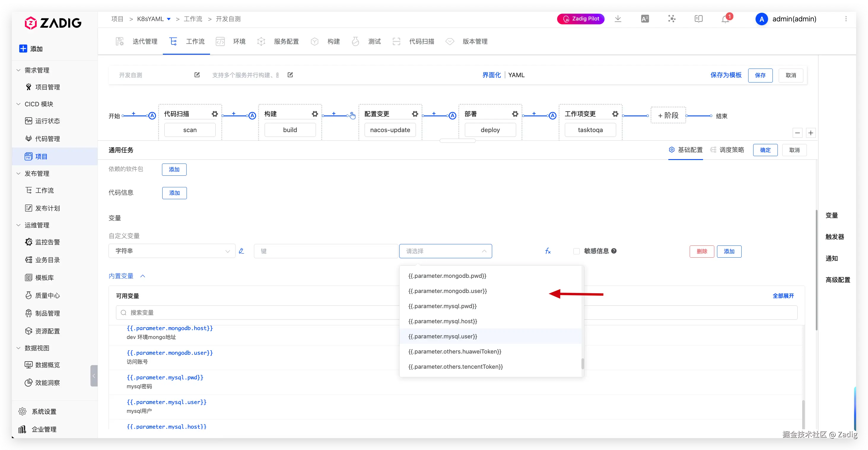Viewport: 868px width, 450px height.
Task: Open 监控告警 in sidebar
Action: [47, 242]
